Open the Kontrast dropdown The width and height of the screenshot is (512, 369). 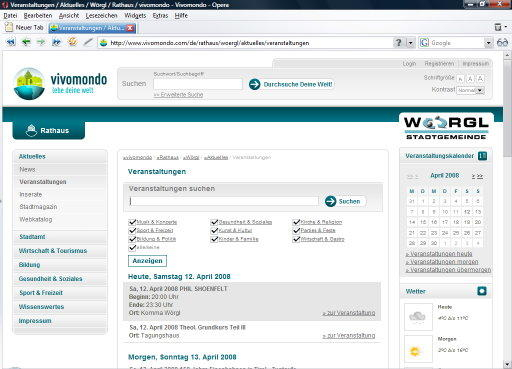coord(470,90)
